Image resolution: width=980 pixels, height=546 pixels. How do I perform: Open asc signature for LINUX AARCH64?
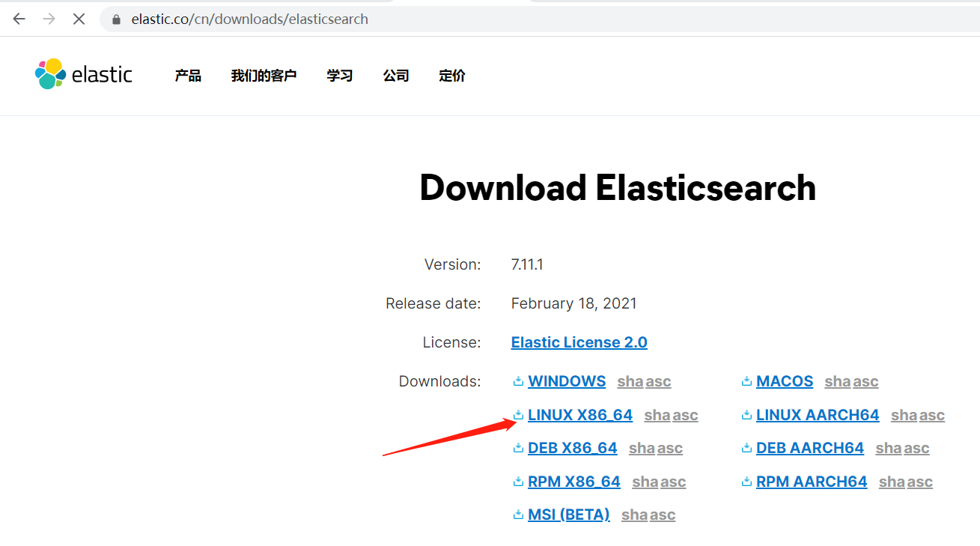[x=932, y=415]
